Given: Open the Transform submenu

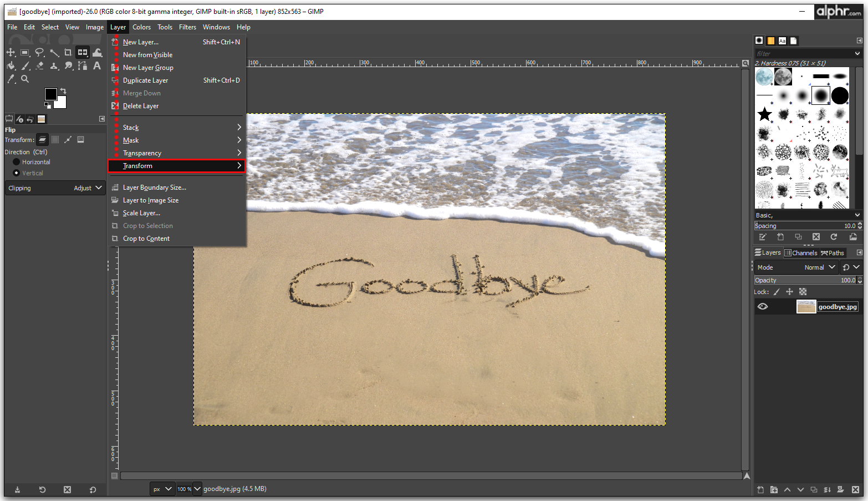Looking at the screenshot, I should (176, 166).
